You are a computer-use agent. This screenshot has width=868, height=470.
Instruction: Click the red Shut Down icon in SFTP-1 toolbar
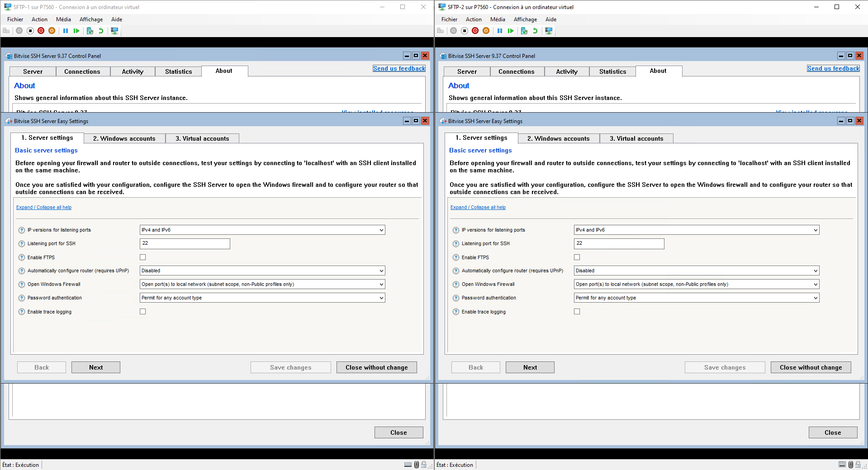(41, 31)
